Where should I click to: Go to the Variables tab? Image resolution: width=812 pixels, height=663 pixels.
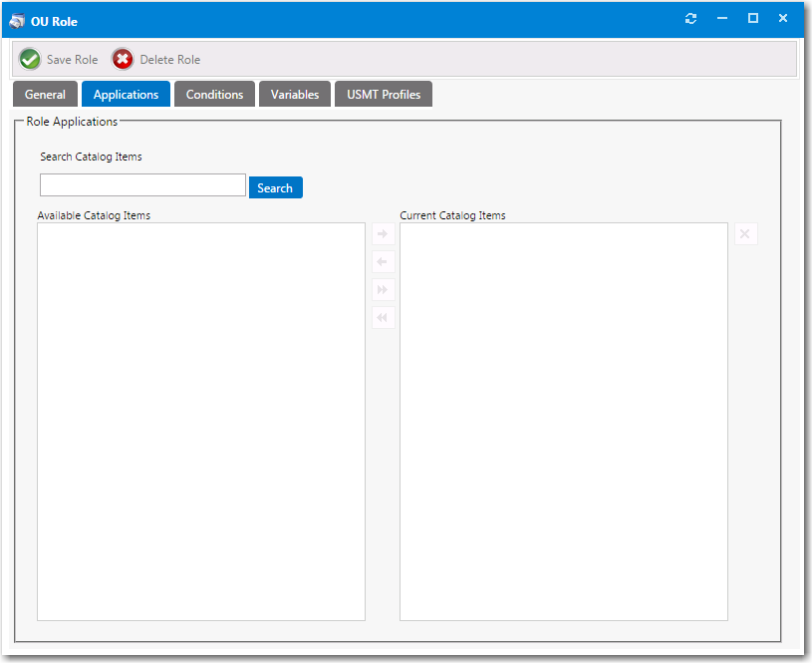(x=295, y=95)
